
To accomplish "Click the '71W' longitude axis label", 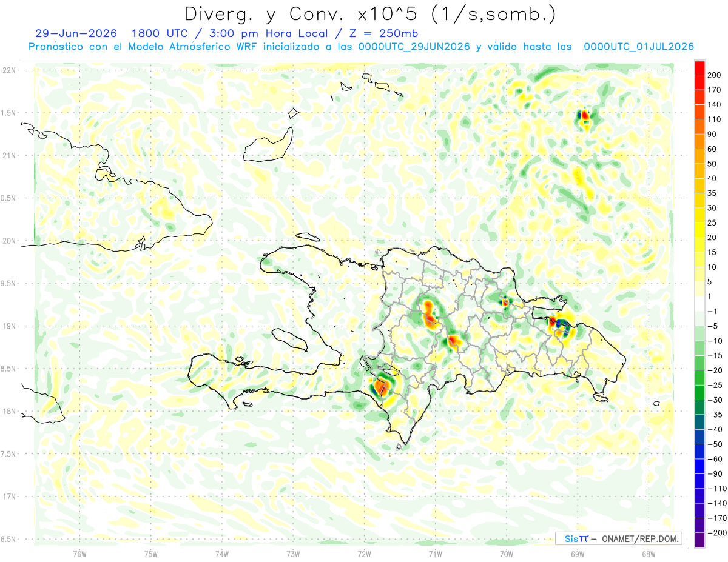I will point(435,554).
